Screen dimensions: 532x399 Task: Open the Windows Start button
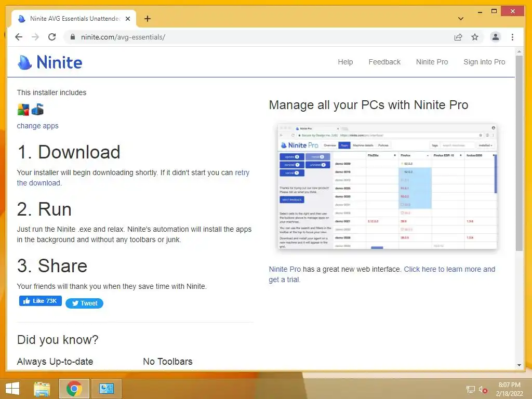(12, 389)
